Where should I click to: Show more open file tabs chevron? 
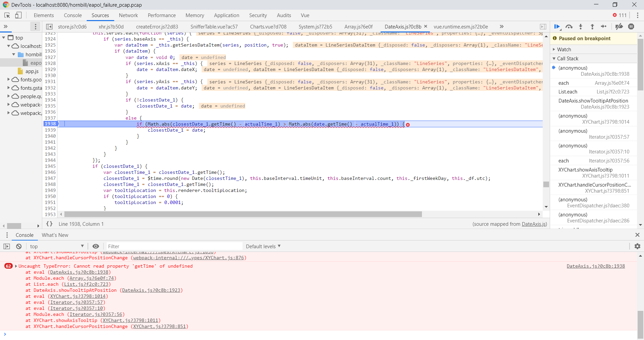pyautogui.click(x=501, y=26)
